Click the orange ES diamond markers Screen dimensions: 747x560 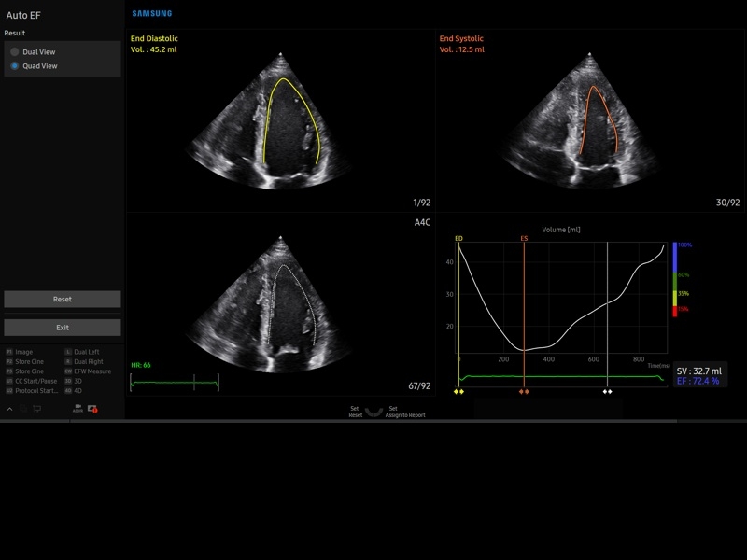[x=525, y=392]
